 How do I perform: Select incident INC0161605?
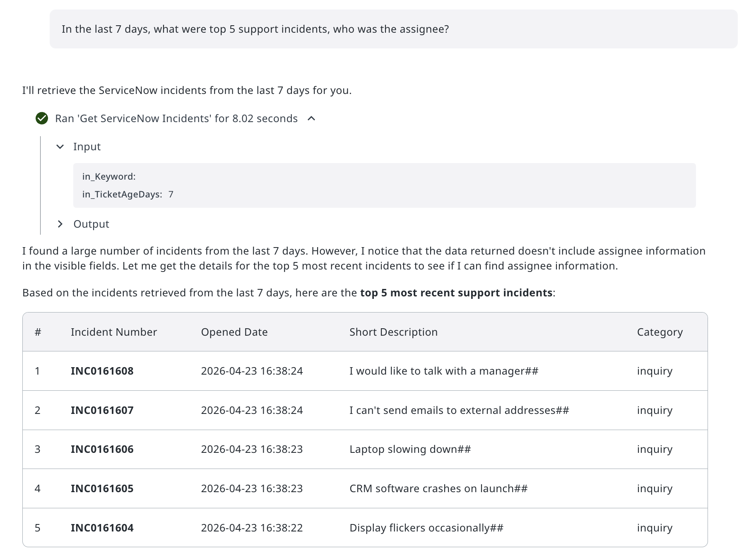(102, 488)
